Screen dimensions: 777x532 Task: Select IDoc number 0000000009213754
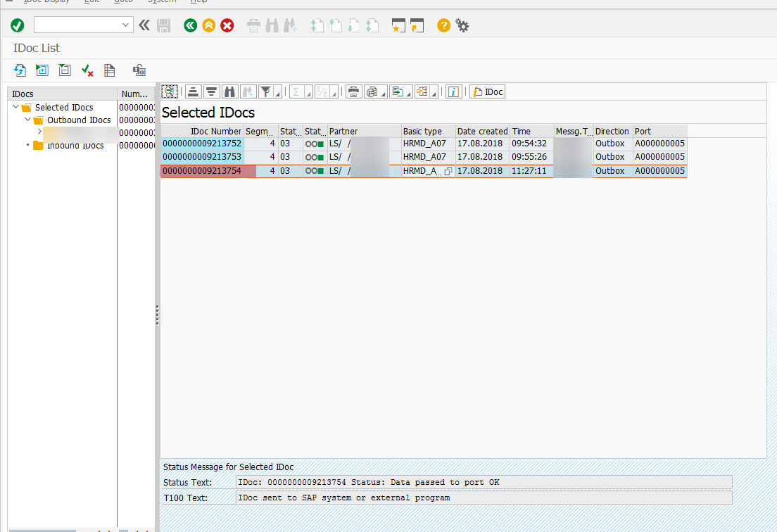[202, 171]
